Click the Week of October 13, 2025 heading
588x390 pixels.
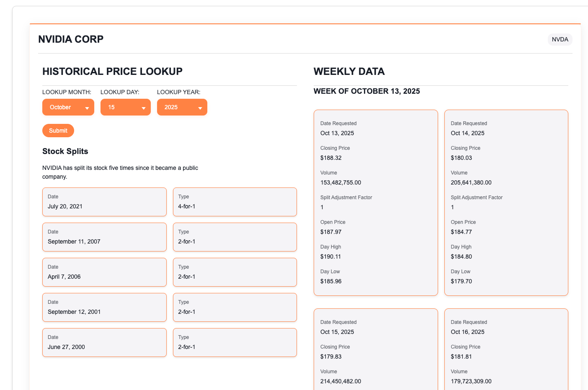point(366,91)
